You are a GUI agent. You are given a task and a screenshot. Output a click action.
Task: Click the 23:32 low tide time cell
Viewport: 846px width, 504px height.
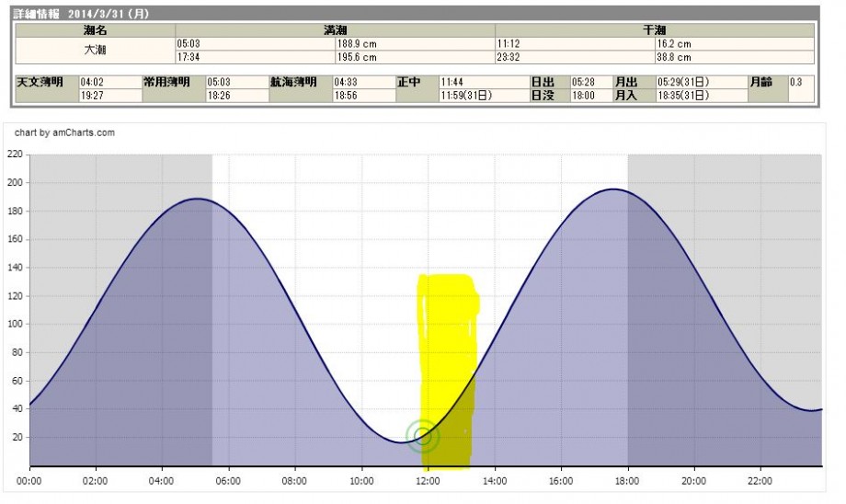pyautogui.click(x=575, y=57)
